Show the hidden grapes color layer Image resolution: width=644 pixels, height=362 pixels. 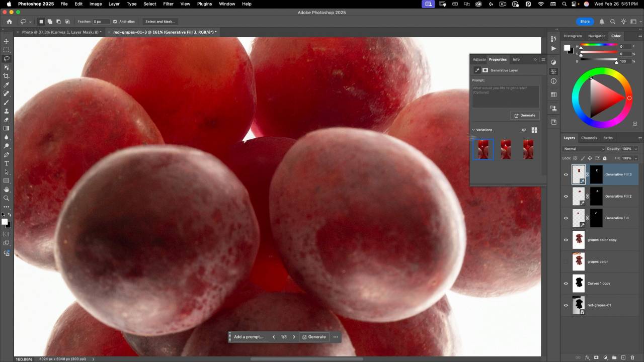pyautogui.click(x=566, y=261)
